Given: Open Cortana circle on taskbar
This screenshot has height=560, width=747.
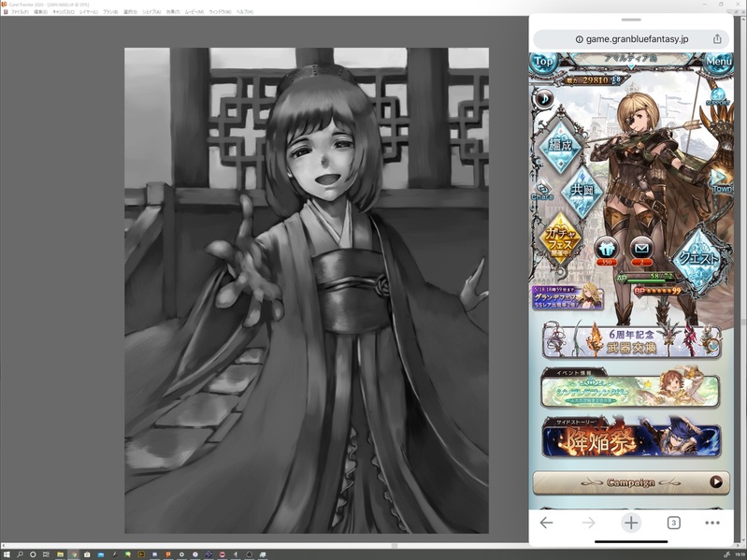Looking at the screenshot, I should point(33,554).
